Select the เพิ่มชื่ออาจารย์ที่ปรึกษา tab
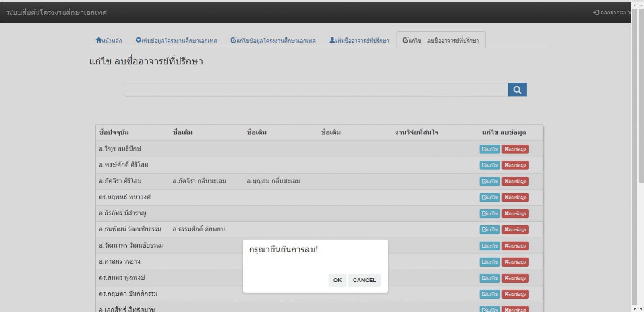This screenshot has width=644, height=312. [x=359, y=40]
